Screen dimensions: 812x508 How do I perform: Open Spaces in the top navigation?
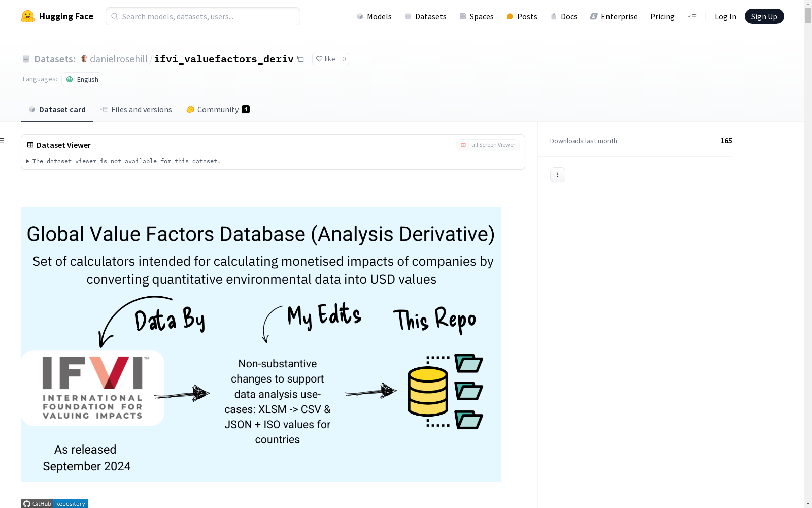point(477,16)
